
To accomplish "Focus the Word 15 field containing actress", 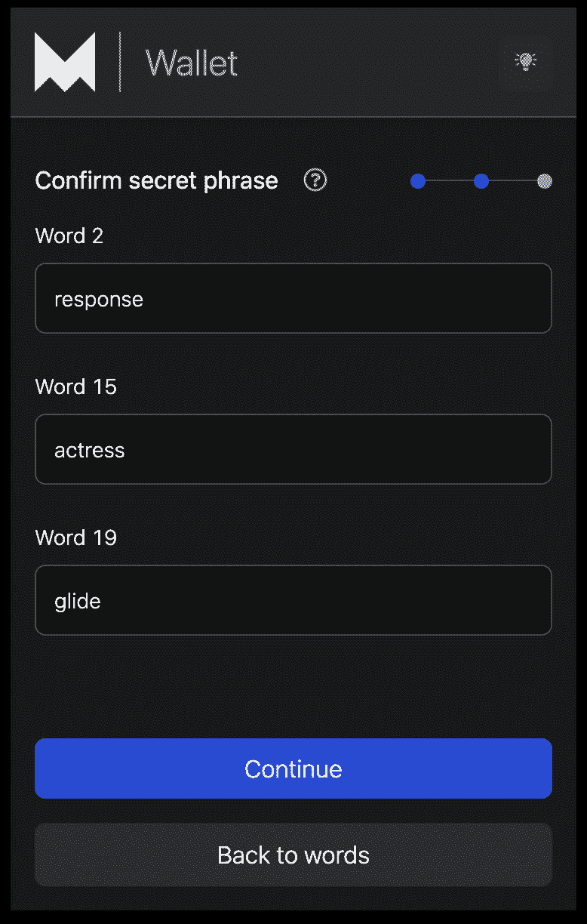I will tap(293, 449).
